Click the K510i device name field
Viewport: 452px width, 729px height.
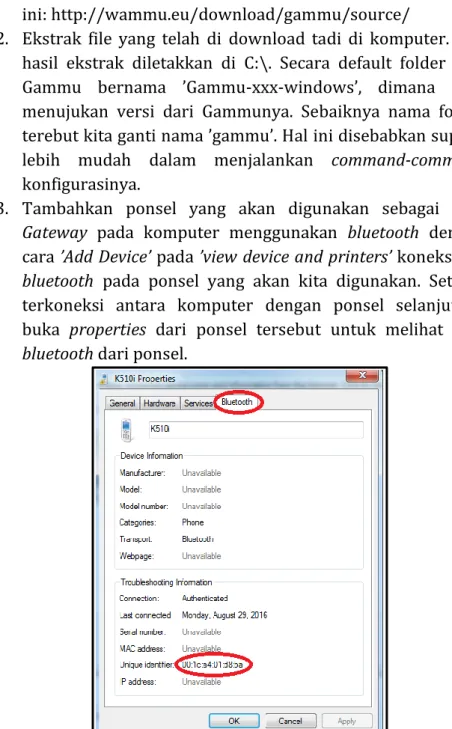(256, 429)
